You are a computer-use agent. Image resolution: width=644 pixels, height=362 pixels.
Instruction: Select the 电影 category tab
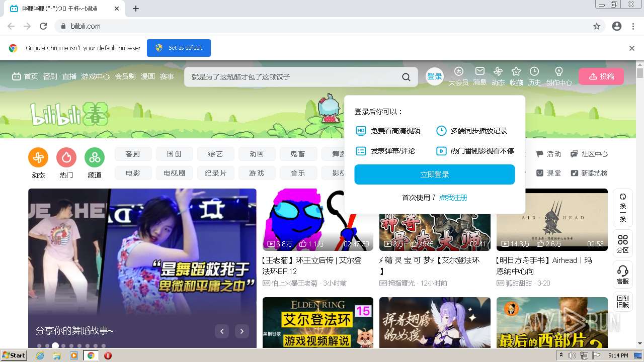tap(133, 173)
